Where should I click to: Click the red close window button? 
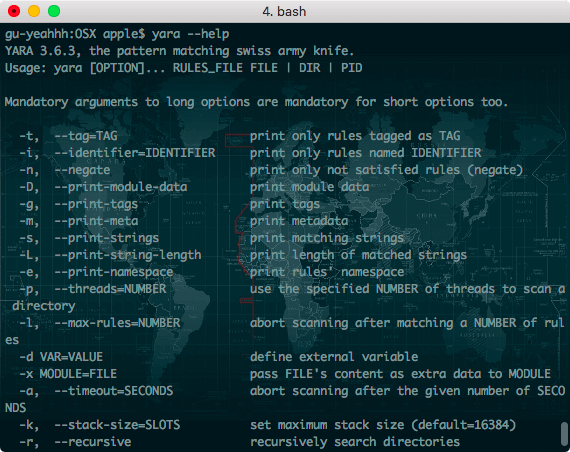(x=14, y=11)
